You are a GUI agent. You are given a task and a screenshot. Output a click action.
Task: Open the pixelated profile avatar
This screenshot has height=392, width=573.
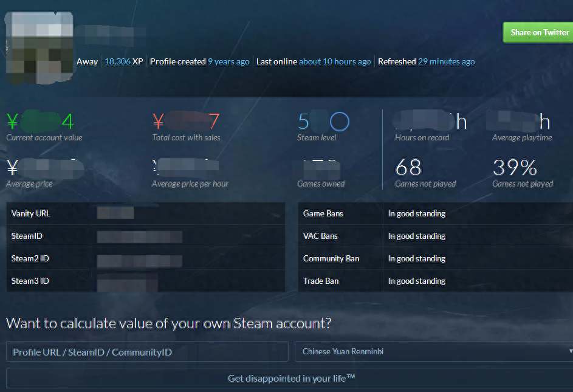tap(39, 49)
